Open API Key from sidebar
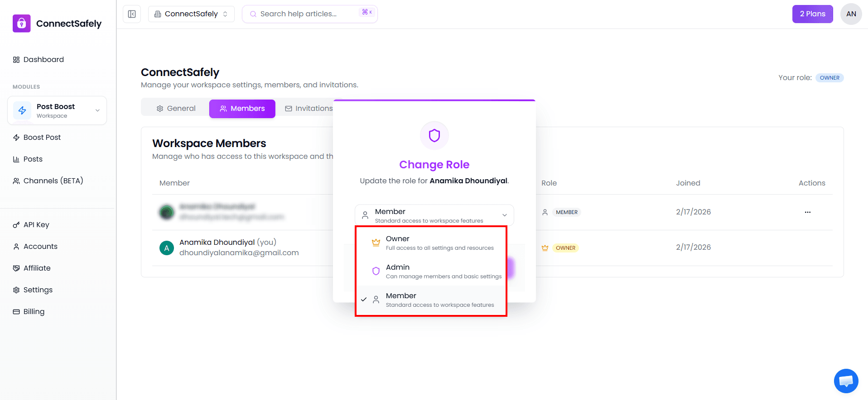This screenshot has height=400, width=868. (36, 225)
